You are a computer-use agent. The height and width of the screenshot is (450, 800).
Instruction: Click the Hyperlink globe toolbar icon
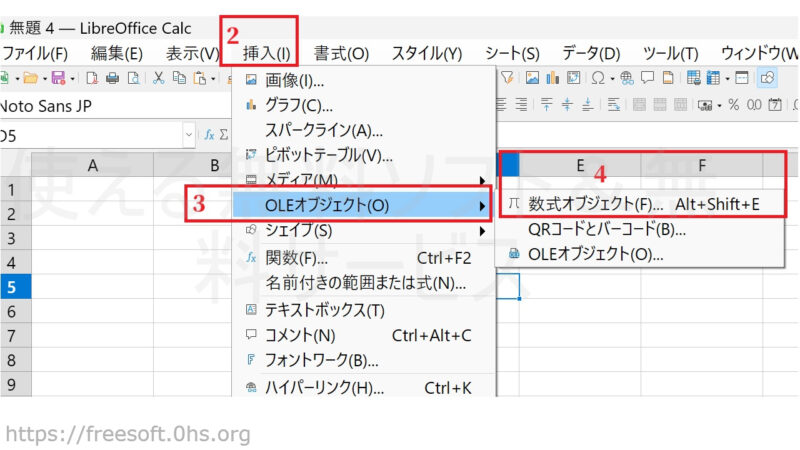tap(627, 78)
